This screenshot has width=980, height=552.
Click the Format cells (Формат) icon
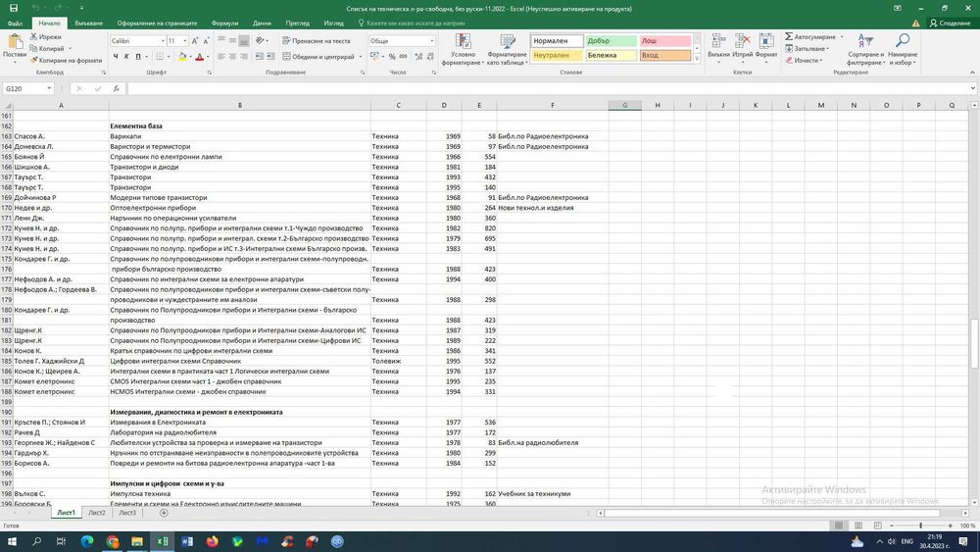click(x=766, y=41)
